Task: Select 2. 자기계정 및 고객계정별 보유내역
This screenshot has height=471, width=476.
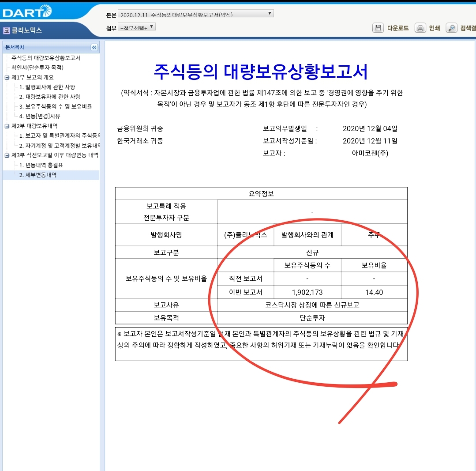Action: point(60,146)
